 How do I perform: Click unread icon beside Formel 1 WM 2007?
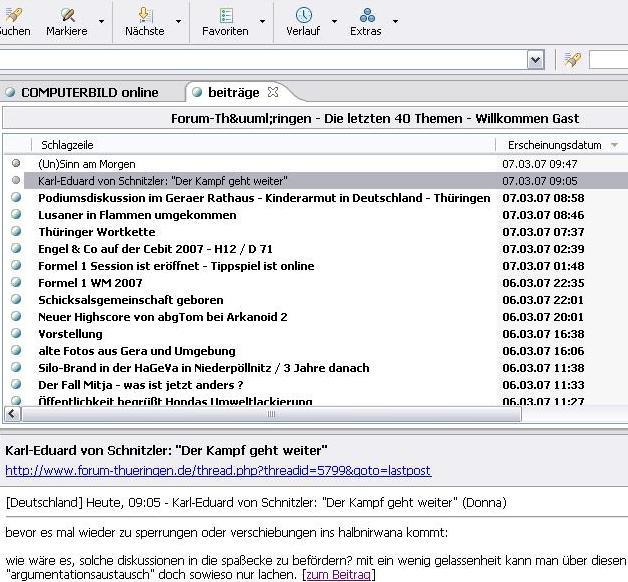[x=16, y=282]
